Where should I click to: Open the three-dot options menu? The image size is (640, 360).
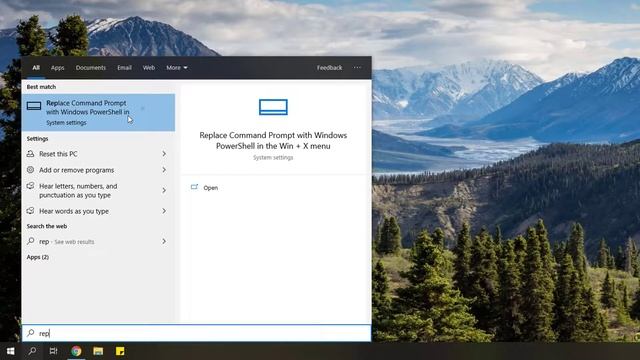tap(357, 67)
